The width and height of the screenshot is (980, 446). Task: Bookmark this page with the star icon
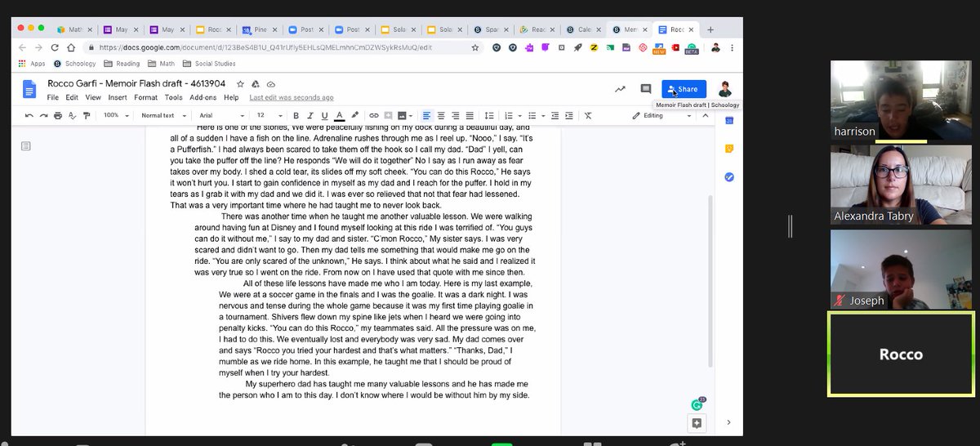coord(475,47)
